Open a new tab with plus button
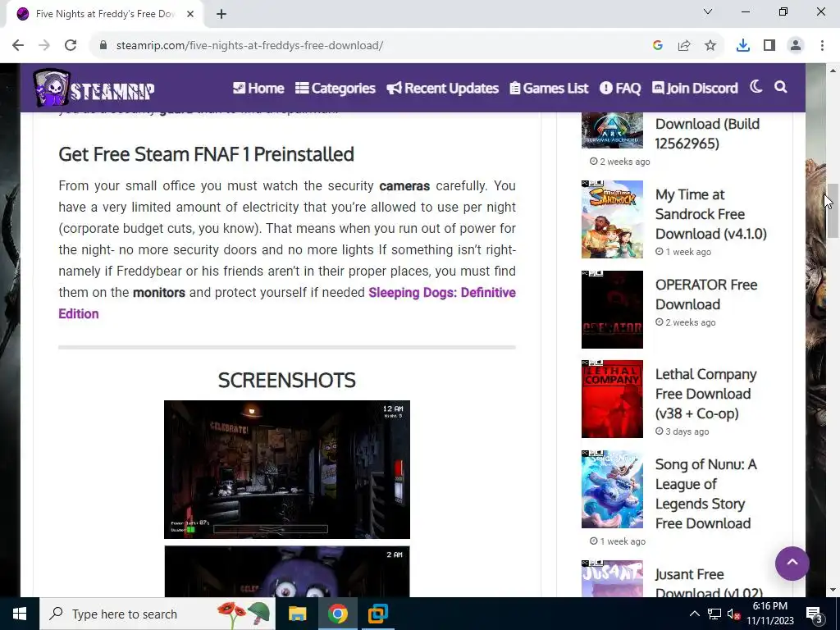840x630 pixels. click(x=221, y=14)
